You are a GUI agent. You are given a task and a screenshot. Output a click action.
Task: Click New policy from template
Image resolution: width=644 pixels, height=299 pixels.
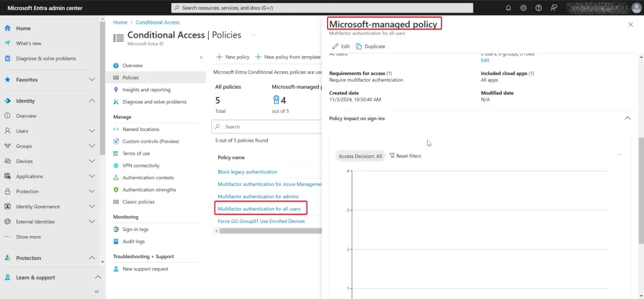[288, 57]
